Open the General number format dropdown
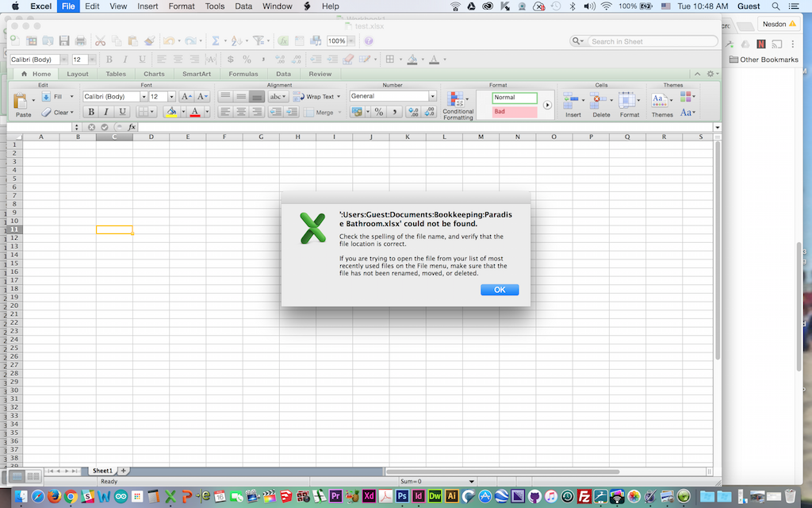Image resolution: width=812 pixels, height=508 pixels. 432,96
